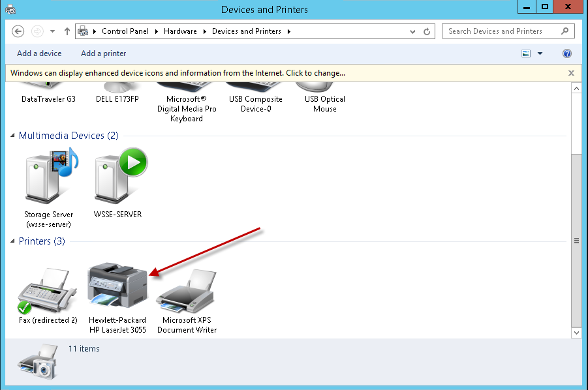
Task: Collapse the Multimedia Devices group
Action: 14,136
